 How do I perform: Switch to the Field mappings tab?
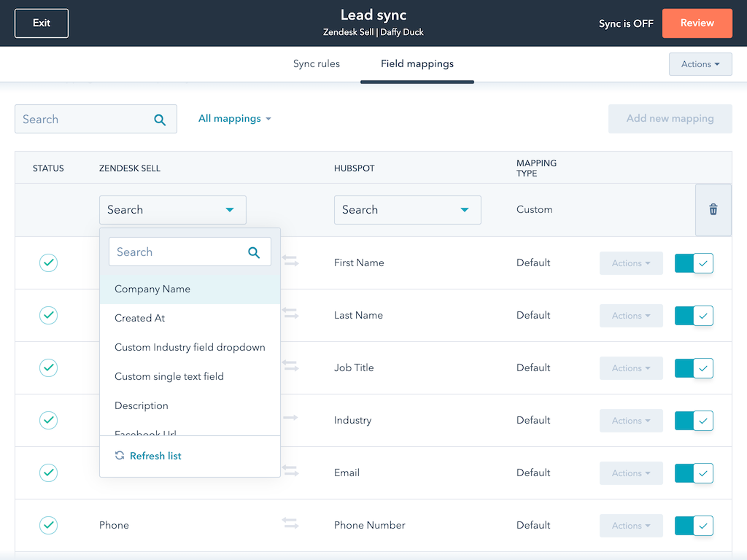(x=417, y=63)
